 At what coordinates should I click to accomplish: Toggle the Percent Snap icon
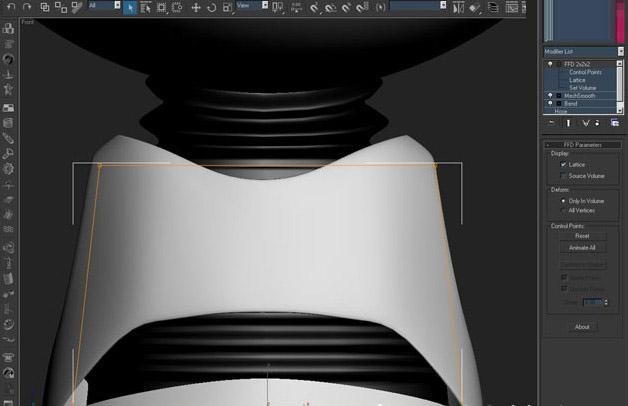[346, 7]
